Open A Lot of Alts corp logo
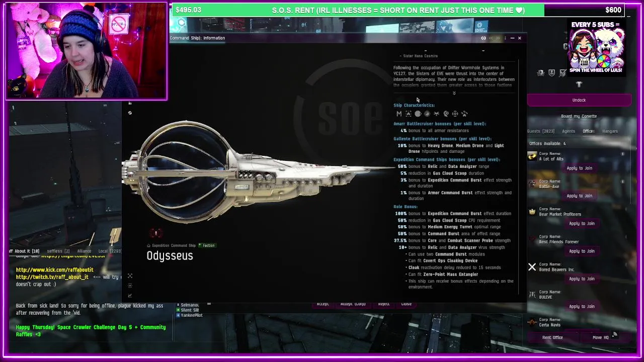Viewport: 644px width, 362px height. tap(532, 156)
